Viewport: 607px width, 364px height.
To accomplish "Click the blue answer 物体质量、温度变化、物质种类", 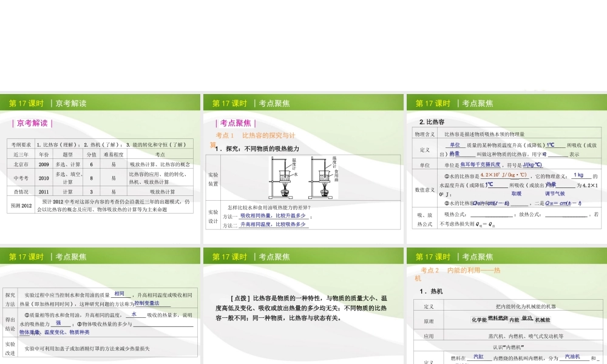I will pyautogui.click(x=54, y=332).
